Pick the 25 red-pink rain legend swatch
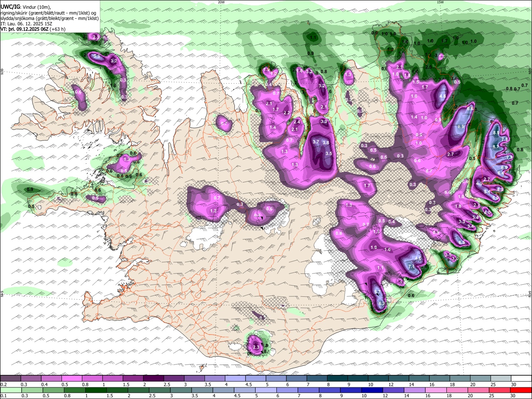Screen dimensions: 532x399 pos(499,390)
